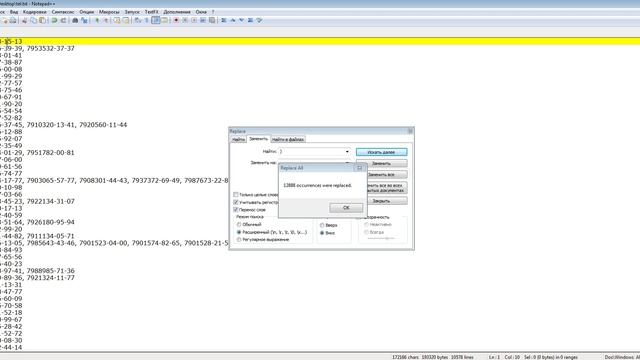This screenshot has width=640, height=360.
Task: Click the blue up-arrow plugin icon
Action: coord(233,20)
